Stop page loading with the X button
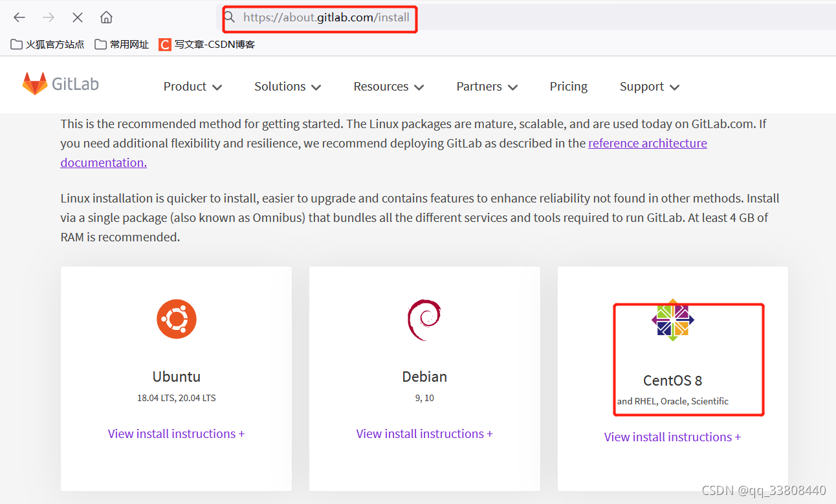Image resolution: width=836 pixels, height=504 pixels. click(x=78, y=17)
